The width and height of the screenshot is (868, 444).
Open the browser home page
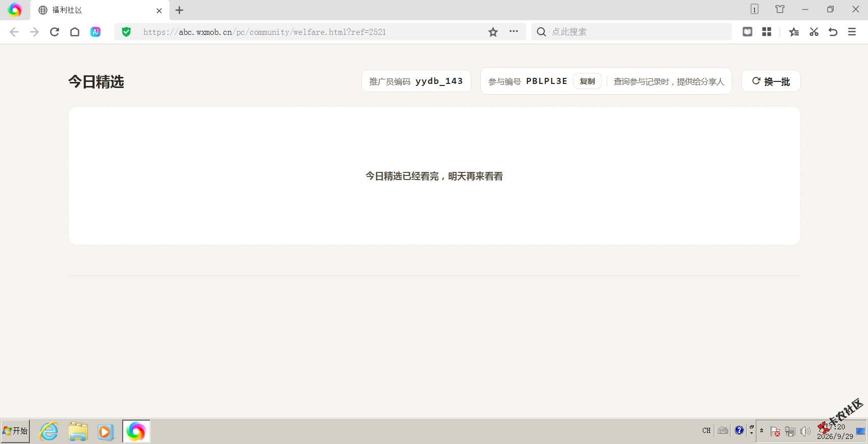[75, 32]
